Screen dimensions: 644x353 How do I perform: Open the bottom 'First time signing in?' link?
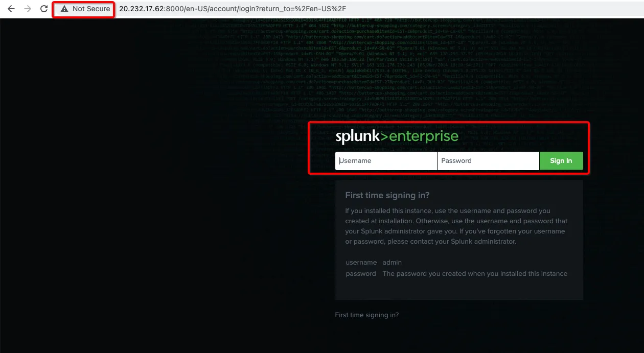(x=367, y=315)
